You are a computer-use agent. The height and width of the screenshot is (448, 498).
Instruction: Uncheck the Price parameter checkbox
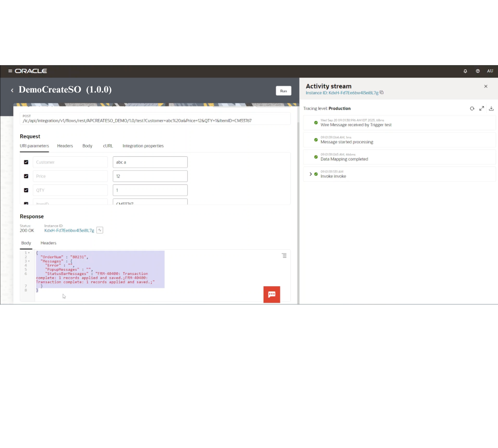point(26,176)
